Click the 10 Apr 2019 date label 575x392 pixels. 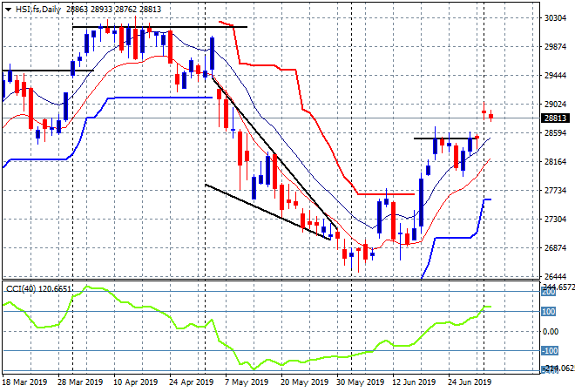coord(136,382)
